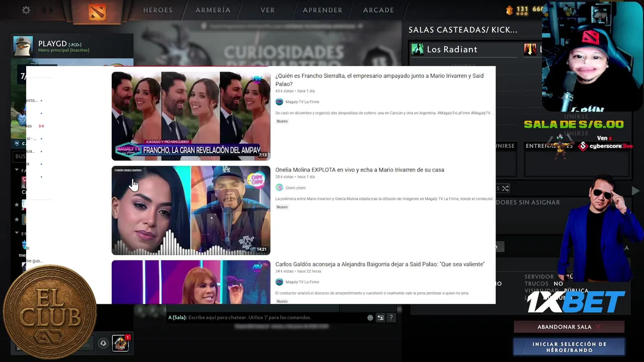Click the forward arrow beside settings gear
644x362 pixels.
[x=51, y=10]
